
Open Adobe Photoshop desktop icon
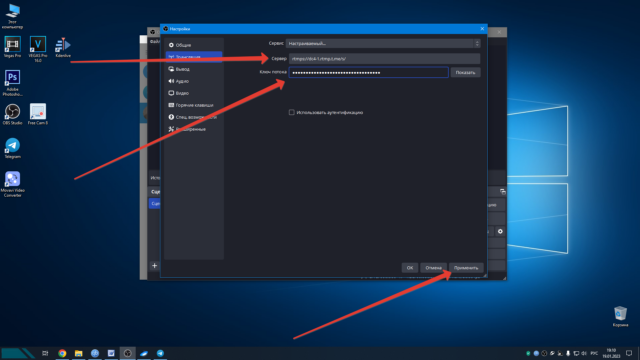[x=12, y=83]
